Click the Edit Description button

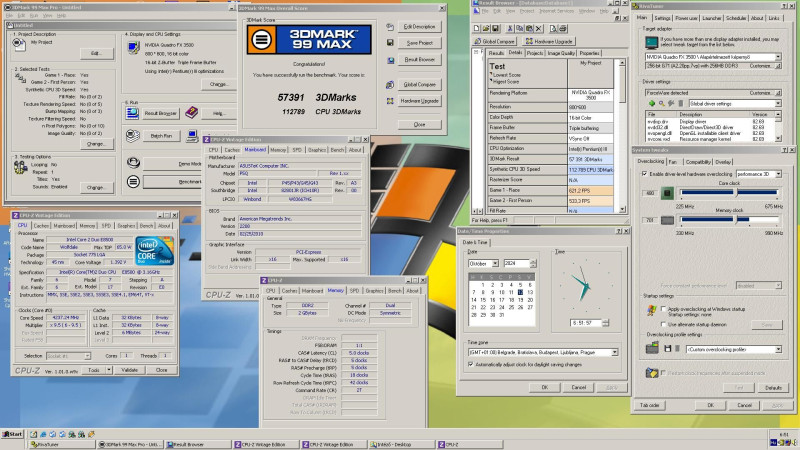tap(419, 27)
